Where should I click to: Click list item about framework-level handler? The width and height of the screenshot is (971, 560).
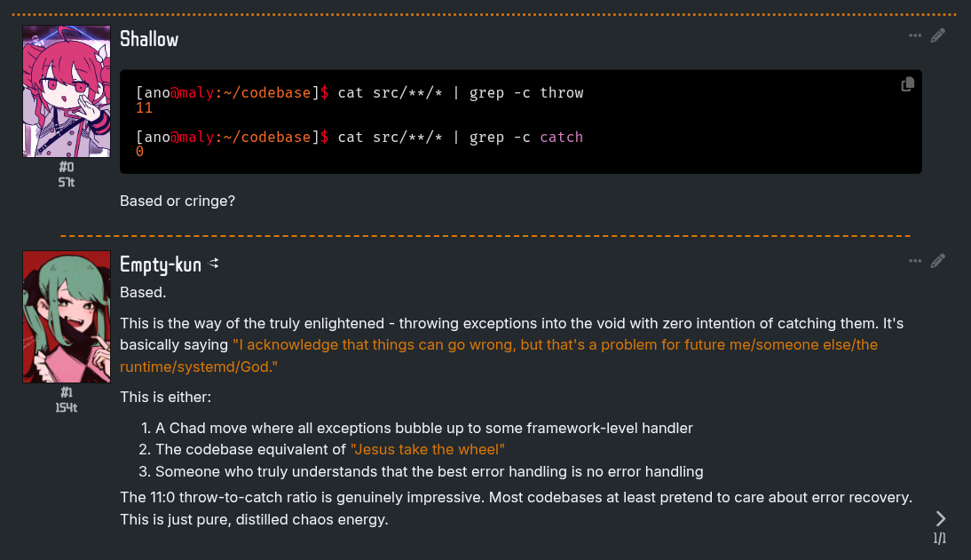coord(424,428)
